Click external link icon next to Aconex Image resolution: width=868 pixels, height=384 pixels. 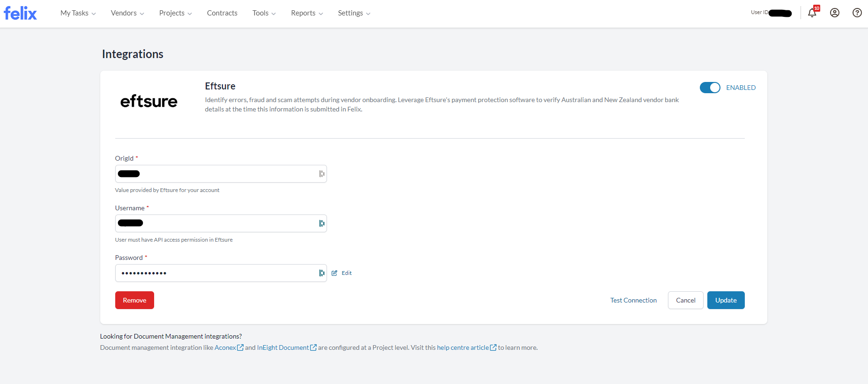coord(240,347)
